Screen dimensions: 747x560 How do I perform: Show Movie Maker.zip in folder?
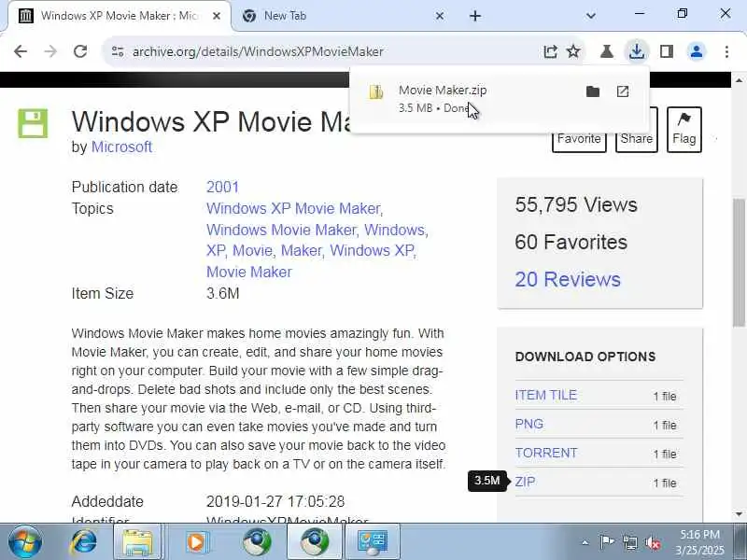[x=593, y=91]
